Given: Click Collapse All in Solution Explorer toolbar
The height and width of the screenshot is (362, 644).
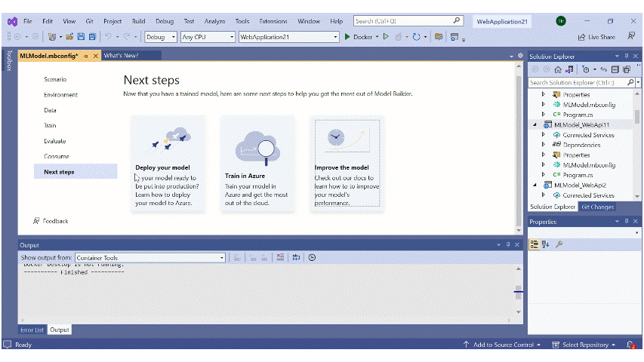Looking at the screenshot, I should (x=615, y=69).
